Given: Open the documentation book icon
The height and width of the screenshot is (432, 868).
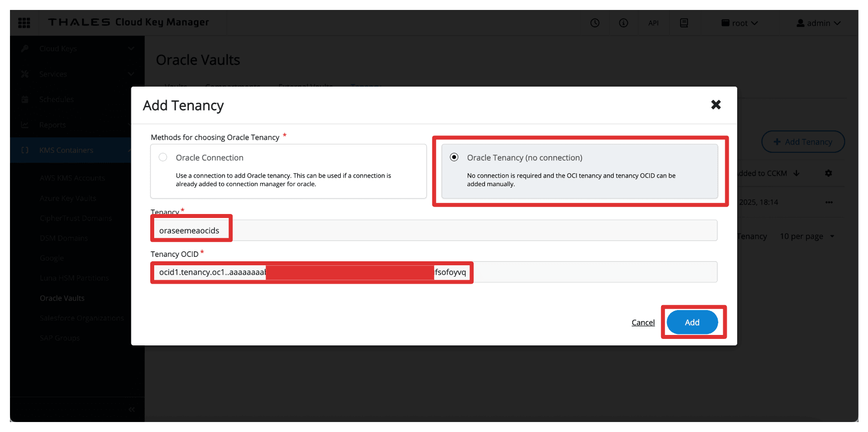Looking at the screenshot, I should click(684, 23).
